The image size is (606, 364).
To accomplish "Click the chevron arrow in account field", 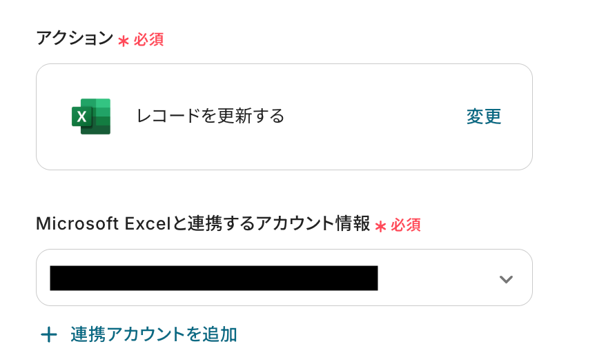I will (x=506, y=279).
